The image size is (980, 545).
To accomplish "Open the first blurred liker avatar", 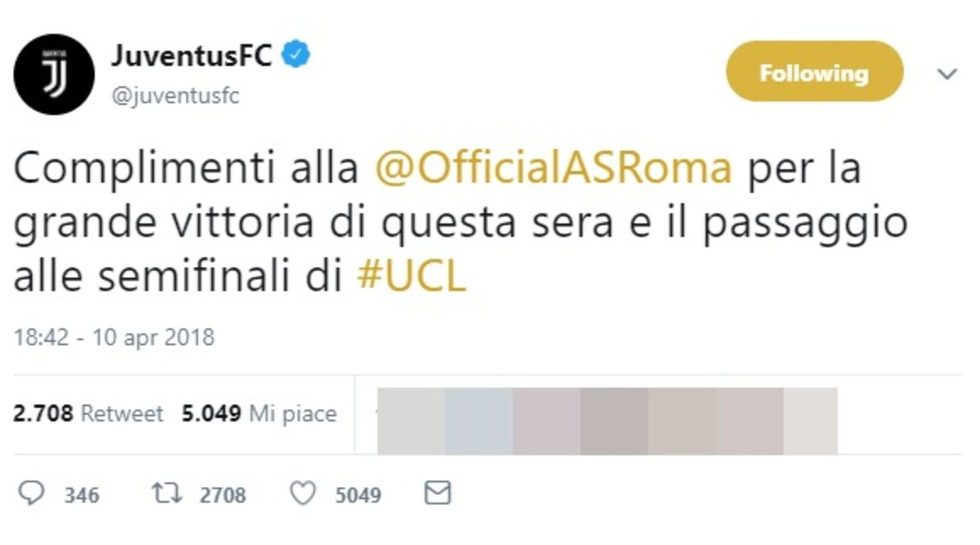I will pyautogui.click(x=411, y=421).
